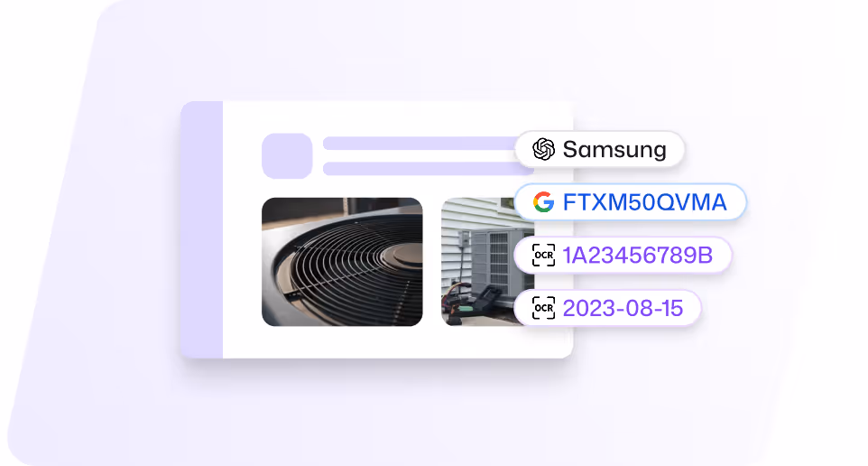The image size is (868, 466).
Task: Select the FTXM50QVMA model tag
Action: [631, 202]
